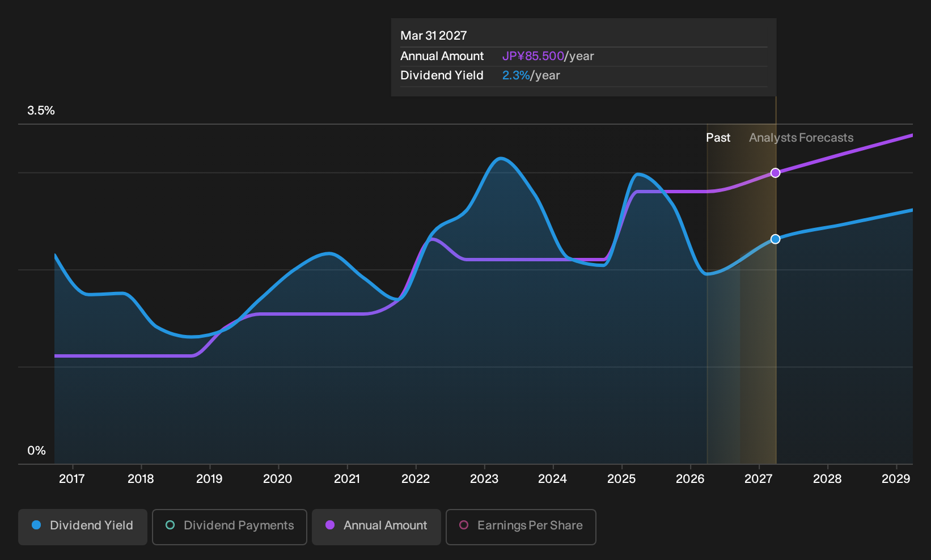Click the pink Earnings Per Share circle
The width and height of the screenshot is (931, 560).
(x=464, y=525)
